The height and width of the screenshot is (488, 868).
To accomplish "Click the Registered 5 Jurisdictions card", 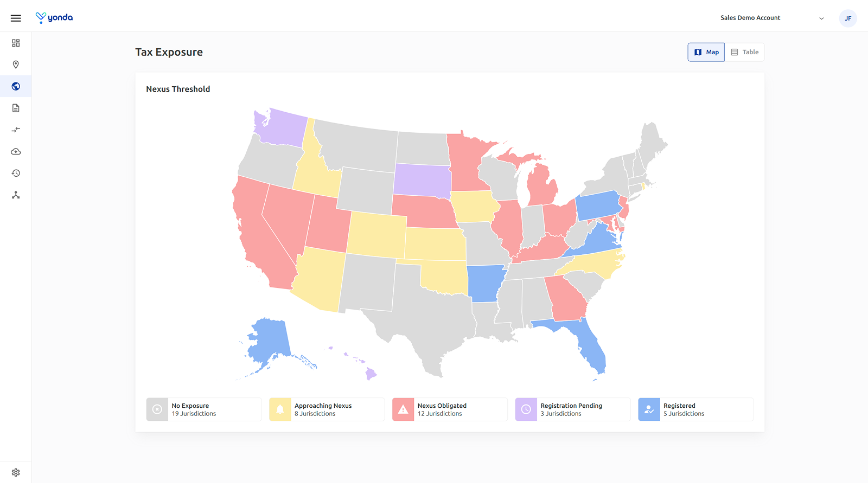I will coord(696,409).
